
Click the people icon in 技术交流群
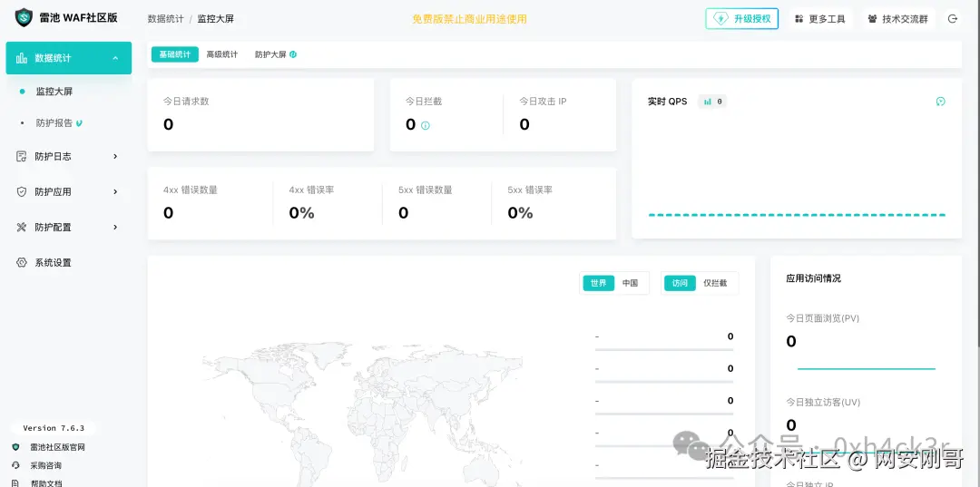[873, 19]
